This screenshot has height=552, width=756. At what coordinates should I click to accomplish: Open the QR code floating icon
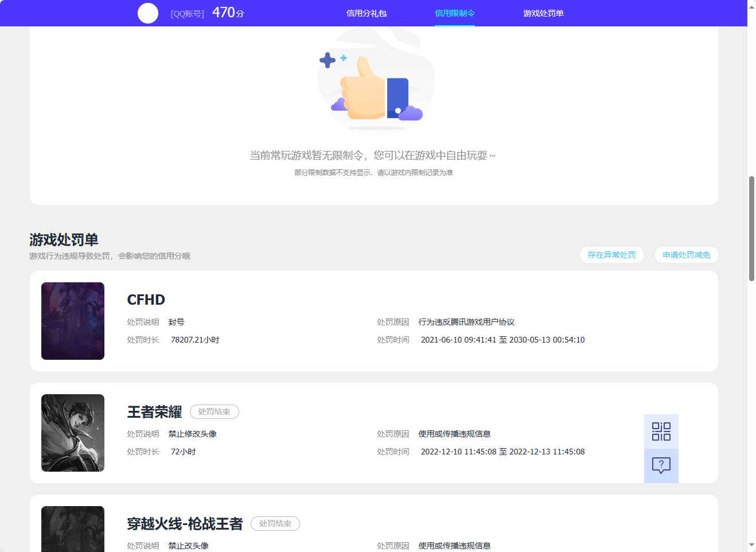(x=661, y=432)
